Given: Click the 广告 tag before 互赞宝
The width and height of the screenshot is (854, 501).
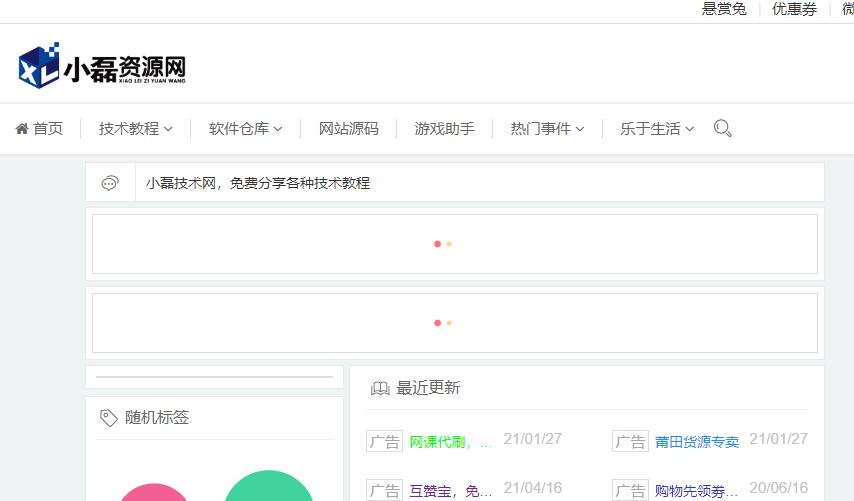Looking at the screenshot, I should pyautogui.click(x=385, y=490).
